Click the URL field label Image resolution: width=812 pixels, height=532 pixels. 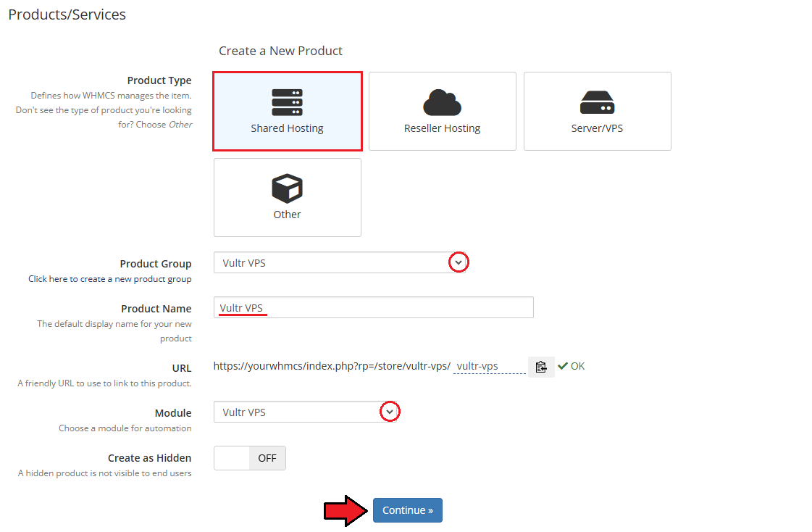(x=182, y=368)
